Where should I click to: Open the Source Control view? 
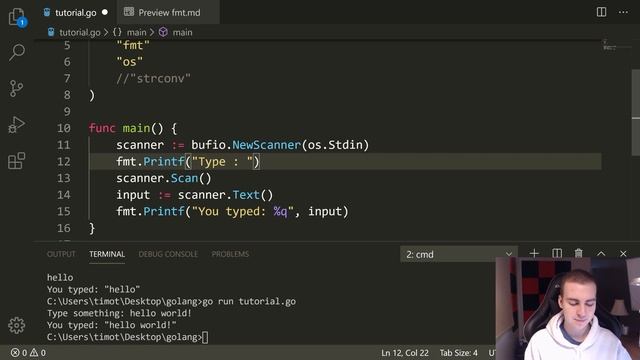click(16, 88)
